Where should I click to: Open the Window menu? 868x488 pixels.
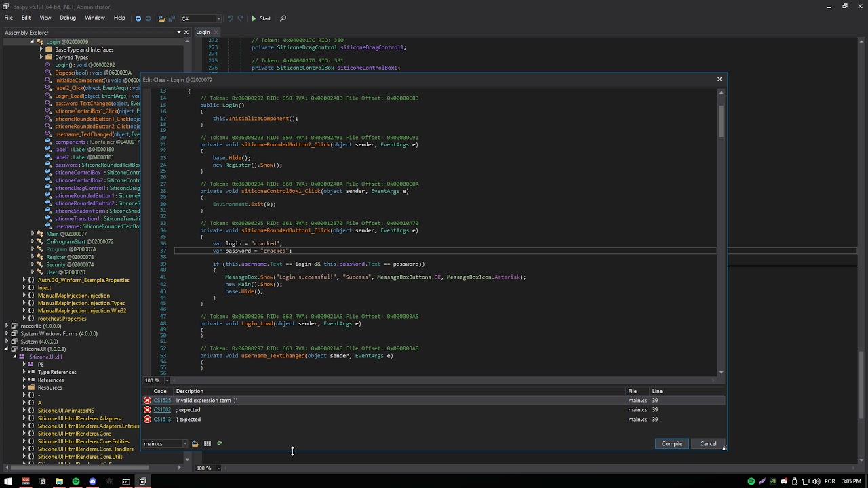tap(95, 18)
